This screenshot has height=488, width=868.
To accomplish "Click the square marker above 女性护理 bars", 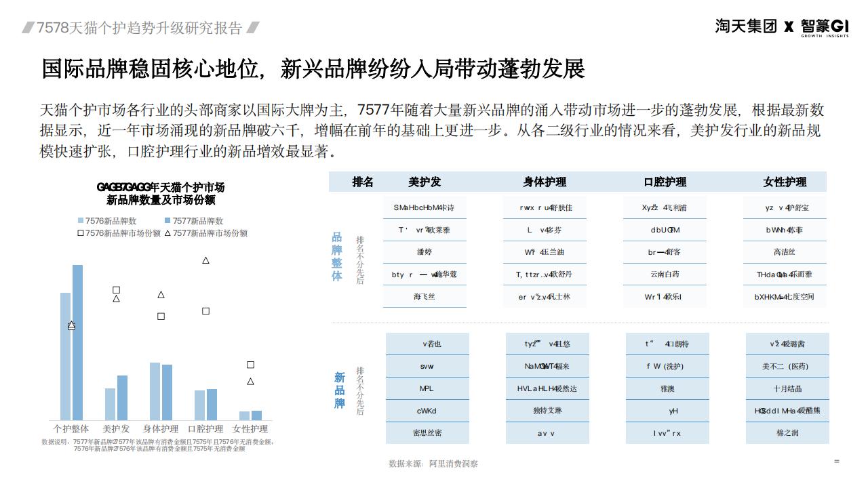I will [x=250, y=365].
